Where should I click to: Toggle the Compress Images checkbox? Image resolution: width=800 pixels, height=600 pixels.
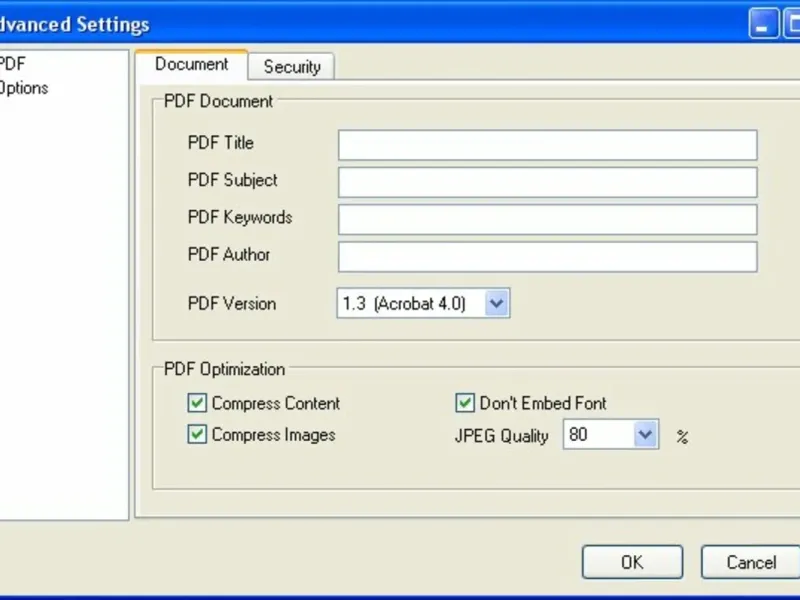point(197,435)
